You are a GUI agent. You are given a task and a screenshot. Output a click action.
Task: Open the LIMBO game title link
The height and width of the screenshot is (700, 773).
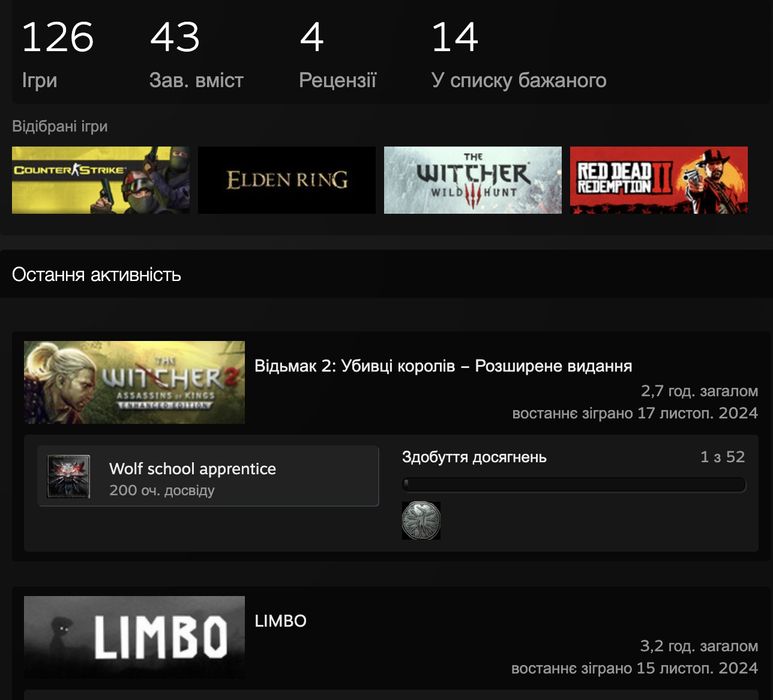coord(281,621)
